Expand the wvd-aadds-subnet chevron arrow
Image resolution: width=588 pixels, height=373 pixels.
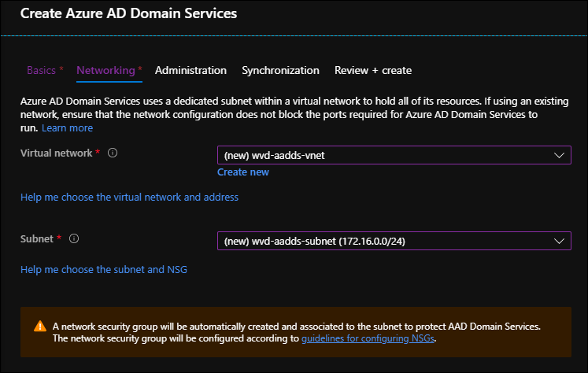pos(559,241)
